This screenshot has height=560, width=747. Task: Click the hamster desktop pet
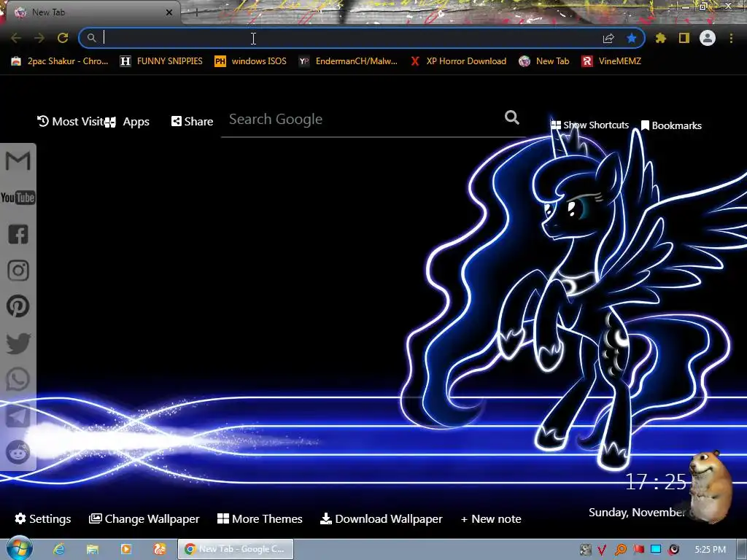click(711, 486)
